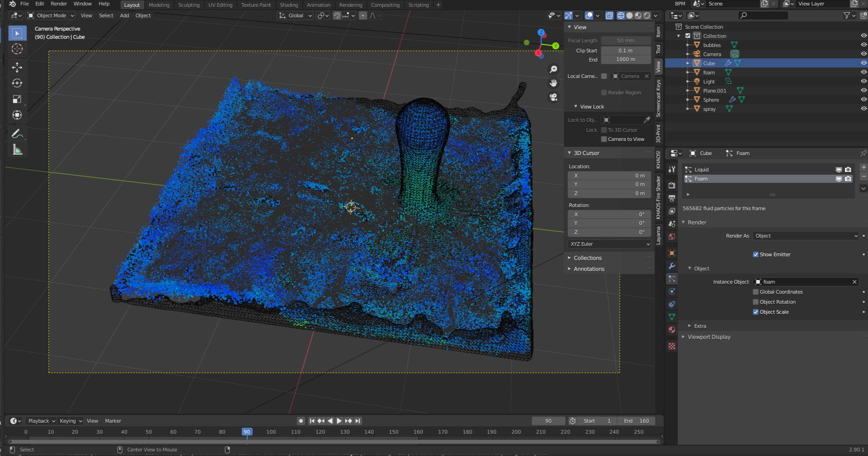Screen dimensions: 868x456
Task: Open Modifier Properties via the wrench icon
Action: pos(672,265)
